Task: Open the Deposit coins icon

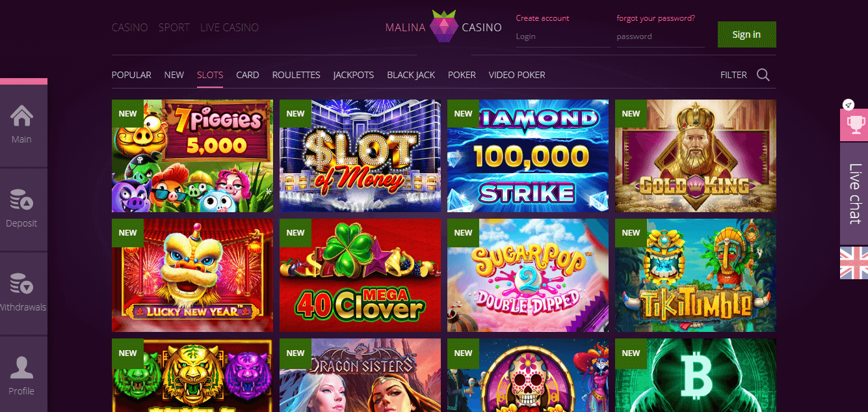Action: tap(21, 200)
